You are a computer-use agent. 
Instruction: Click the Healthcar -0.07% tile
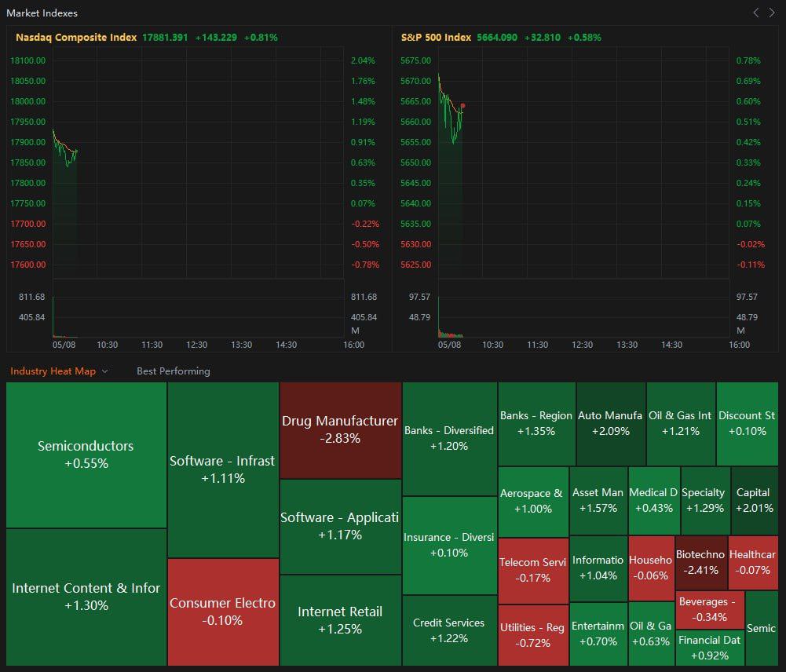[753, 563]
